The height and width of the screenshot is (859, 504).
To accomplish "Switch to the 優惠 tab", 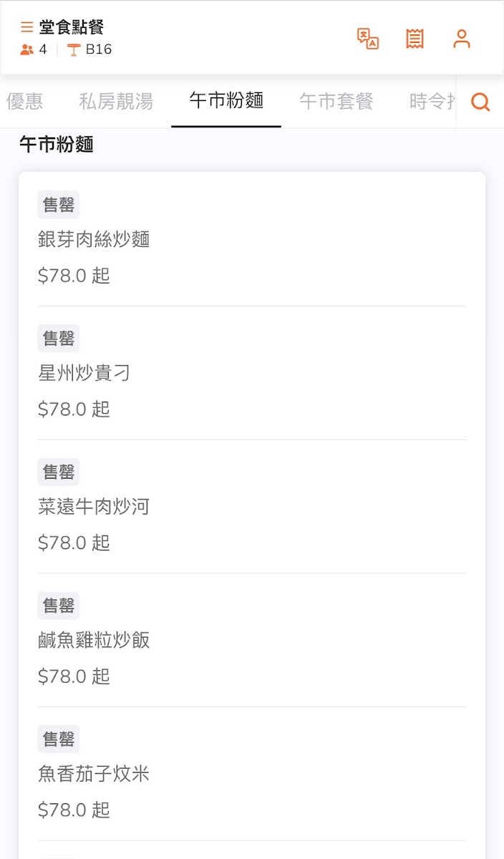I will point(25,102).
